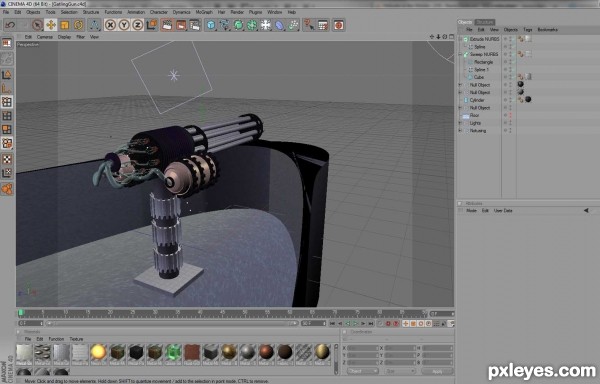Open the particle objects icon
The height and width of the screenshot is (384, 600).
293,25
